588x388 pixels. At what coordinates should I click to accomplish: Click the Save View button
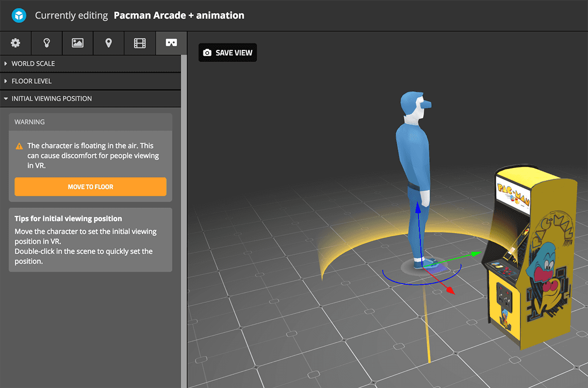tap(227, 53)
